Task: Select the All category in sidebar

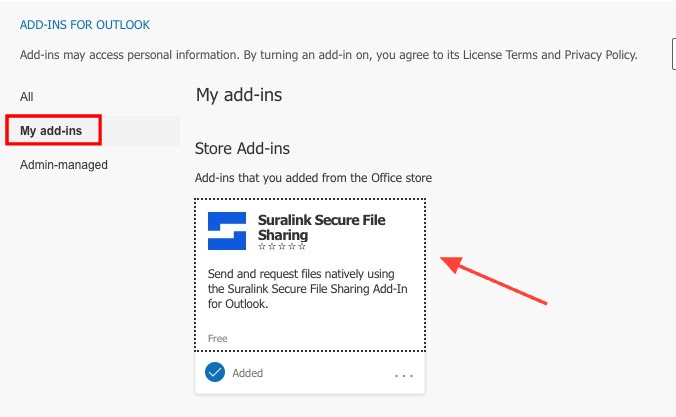Action: point(26,97)
